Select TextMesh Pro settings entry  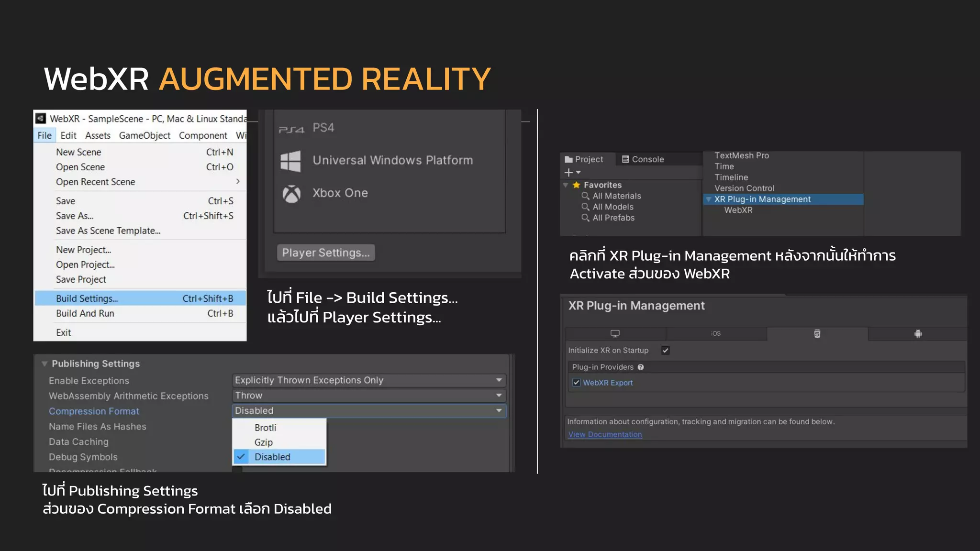pos(742,155)
